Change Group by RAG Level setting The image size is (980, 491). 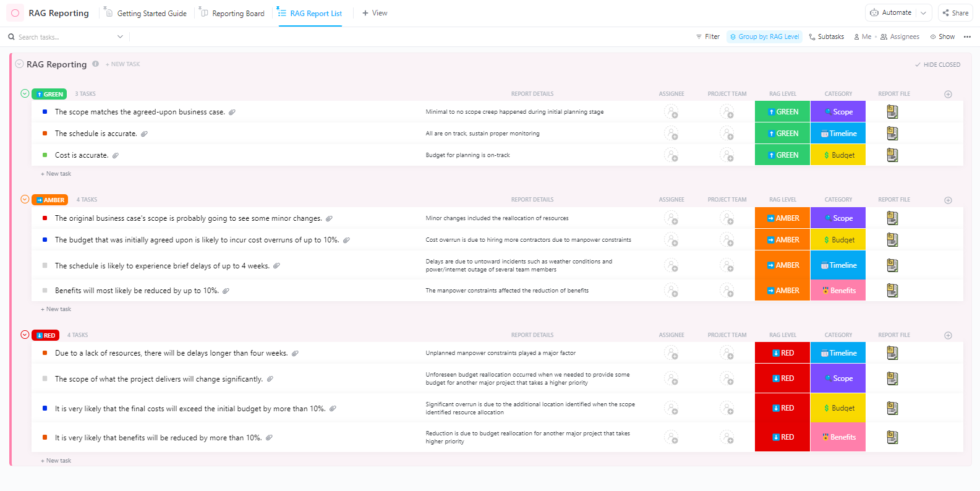click(764, 37)
